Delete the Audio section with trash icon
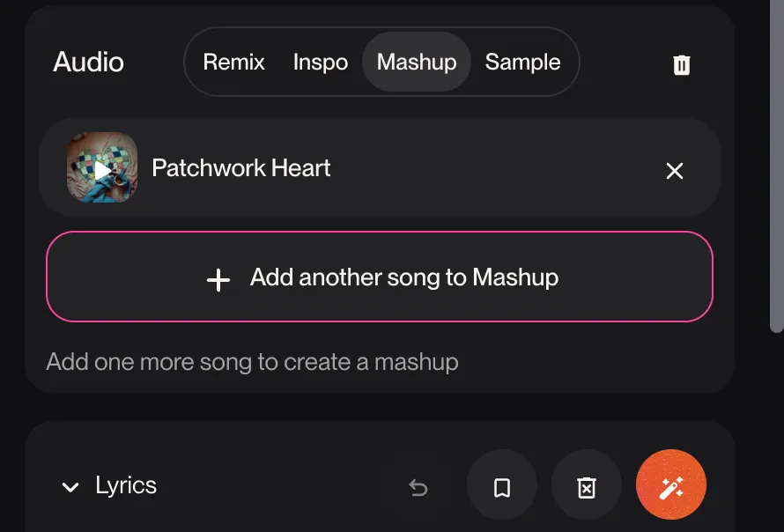784x532 pixels. [682, 65]
